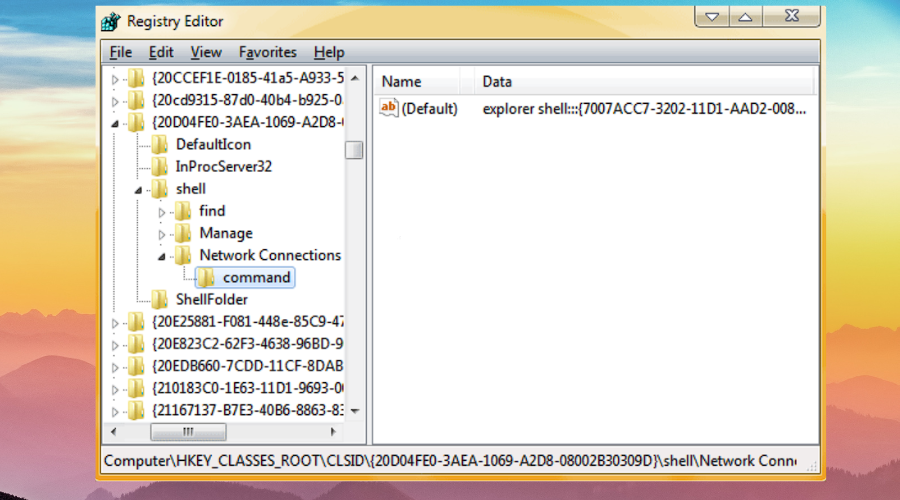900x500 pixels.
Task: Expand the {20CCEF1E-0185 key node
Action: click(x=115, y=78)
